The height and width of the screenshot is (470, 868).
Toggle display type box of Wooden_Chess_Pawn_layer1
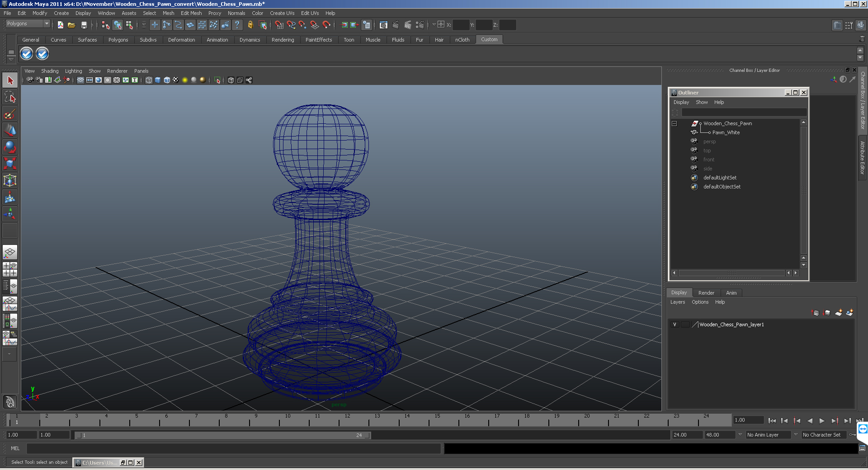click(685, 324)
